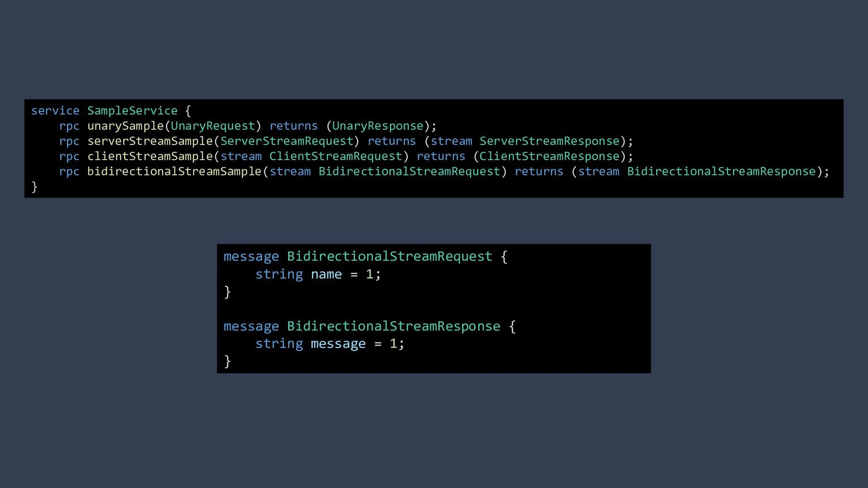Select the unarySample method name
This screenshot has width=868, height=488.
pos(125,126)
